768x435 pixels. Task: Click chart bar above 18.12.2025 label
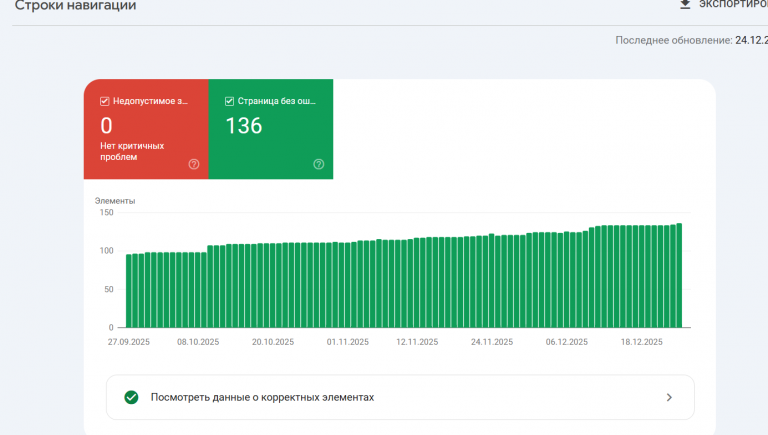642,276
